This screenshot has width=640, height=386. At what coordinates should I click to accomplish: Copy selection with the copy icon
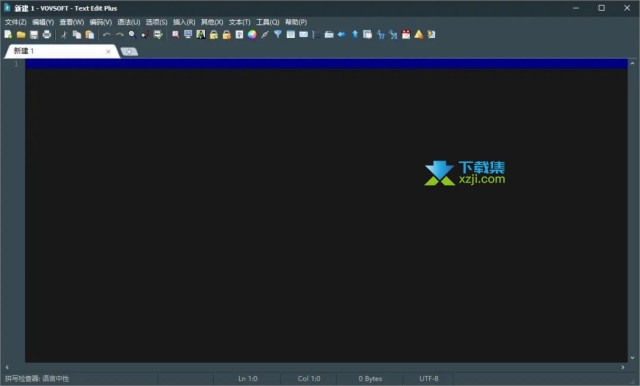(77, 35)
